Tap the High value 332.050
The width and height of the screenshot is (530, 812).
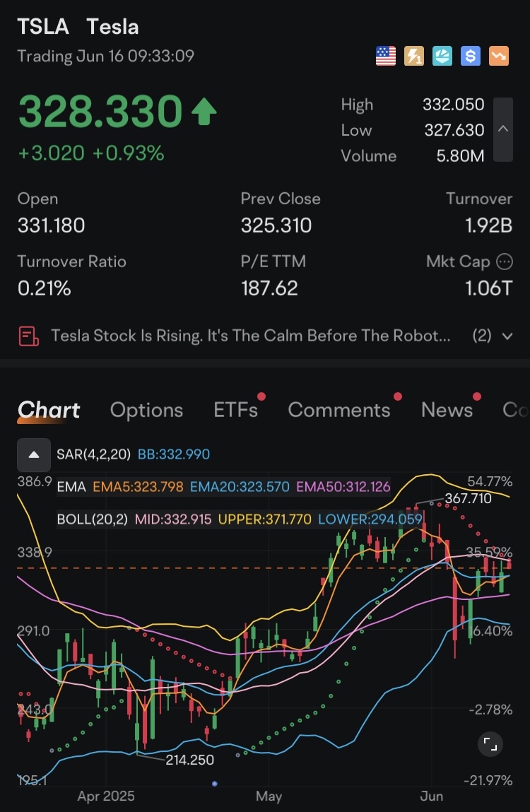click(x=453, y=105)
